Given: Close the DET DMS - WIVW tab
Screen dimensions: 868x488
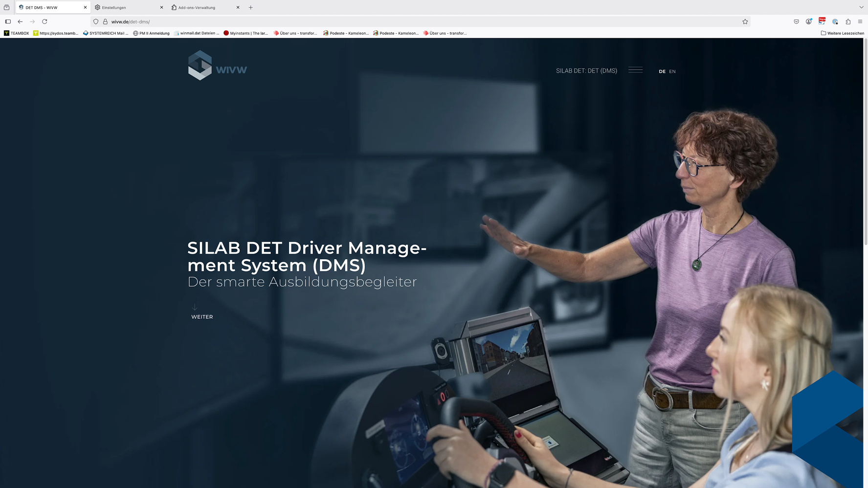Looking at the screenshot, I should (x=85, y=7).
